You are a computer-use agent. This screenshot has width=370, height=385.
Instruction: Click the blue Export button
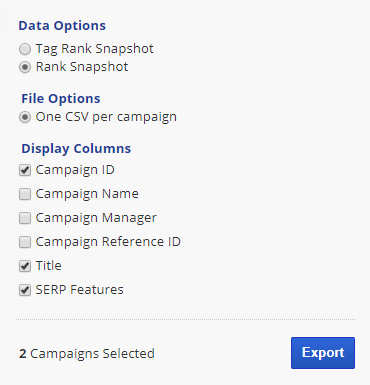coord(323,353)
